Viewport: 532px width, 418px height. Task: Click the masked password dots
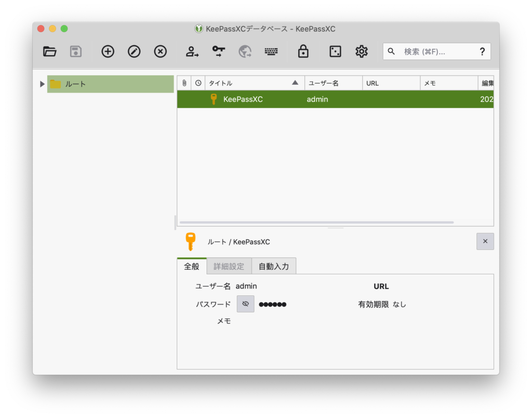coord(272,305)
